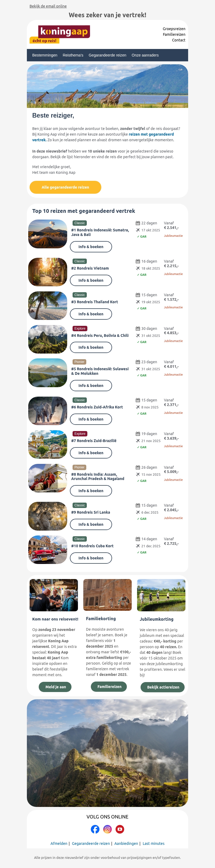This screenshot has width=215, height=868.
Task: Click the Machu Picchu large banner image
Action: (107, 753)
